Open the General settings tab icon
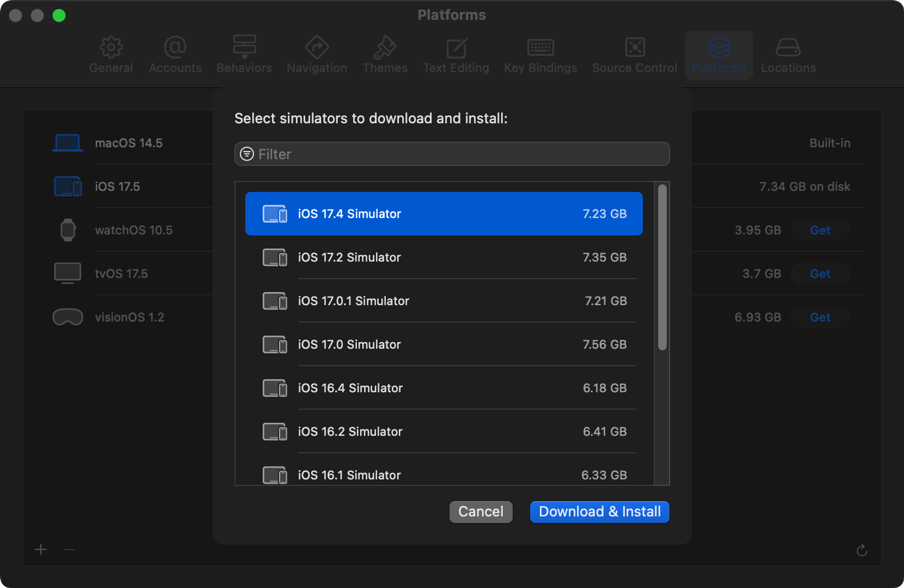This screenshot has width=904, height=588. (111, 48)
